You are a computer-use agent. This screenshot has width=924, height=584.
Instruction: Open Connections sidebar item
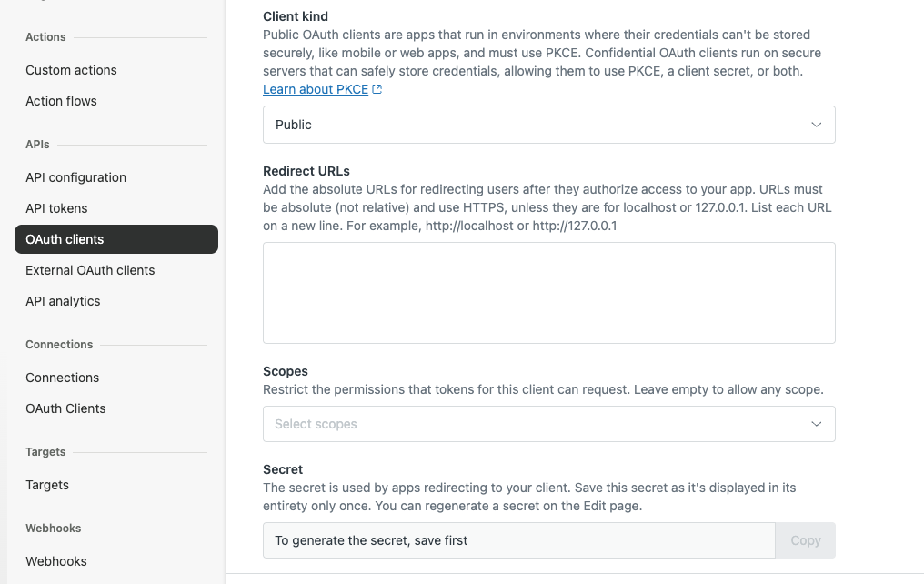coord(63,378)
